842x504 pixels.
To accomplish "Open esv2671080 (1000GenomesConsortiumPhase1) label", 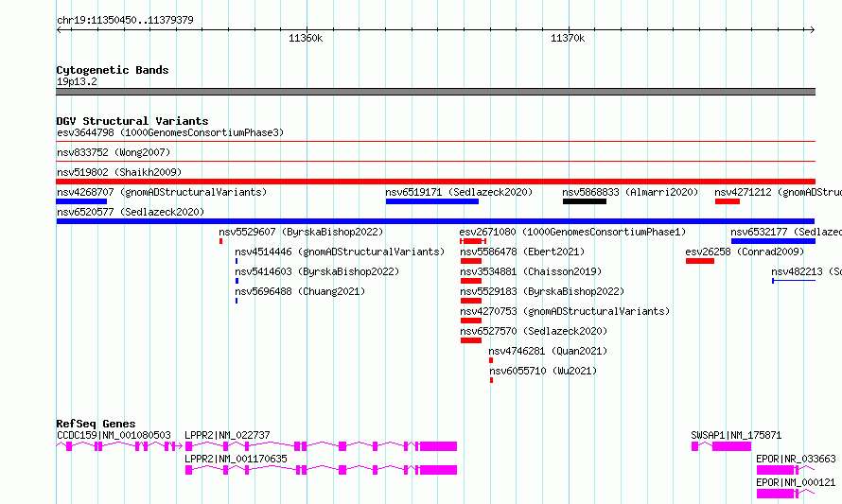I will [x=572, y=232].
